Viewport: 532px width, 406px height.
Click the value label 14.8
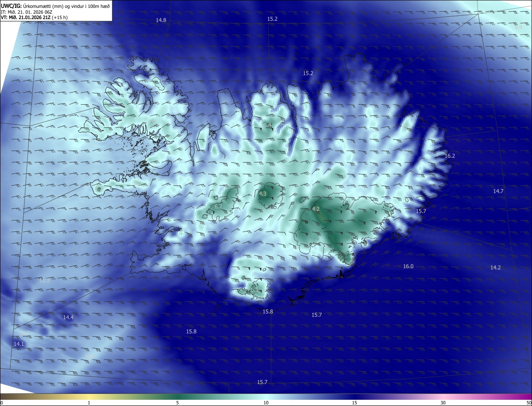coord(161,20)
